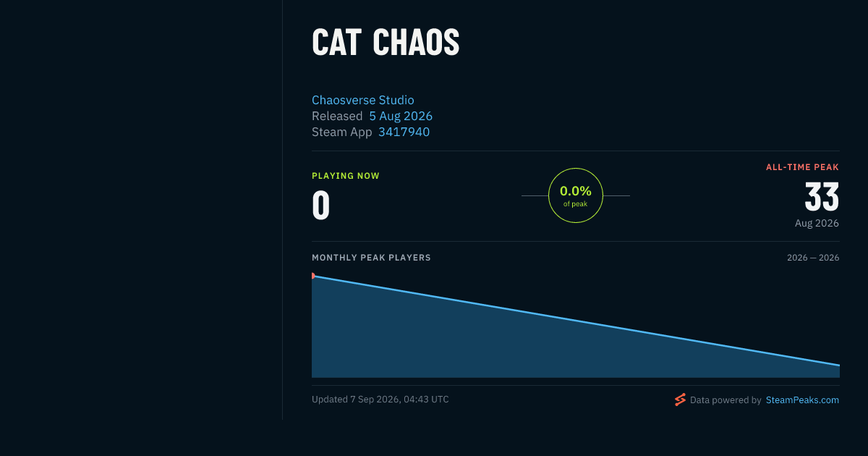Open Steam App ID 3417940 link
This screenshot has height=456, width=868.
(x=404, y=132)
